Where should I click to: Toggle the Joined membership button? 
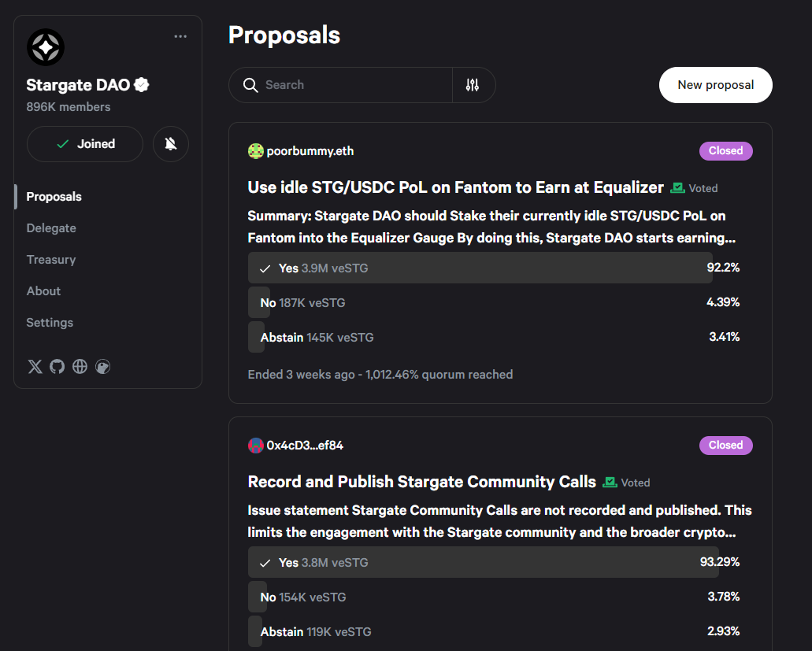coord(85,144)
